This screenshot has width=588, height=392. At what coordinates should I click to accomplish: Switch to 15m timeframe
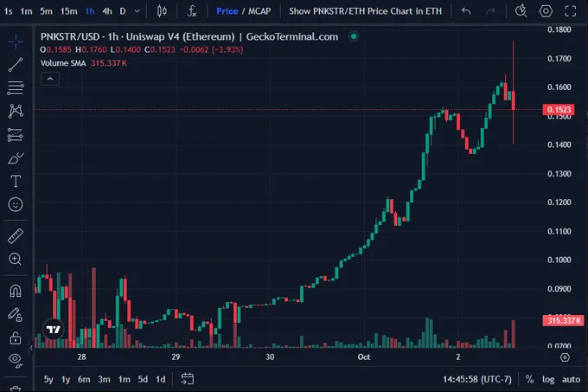(x=68, y=11)
